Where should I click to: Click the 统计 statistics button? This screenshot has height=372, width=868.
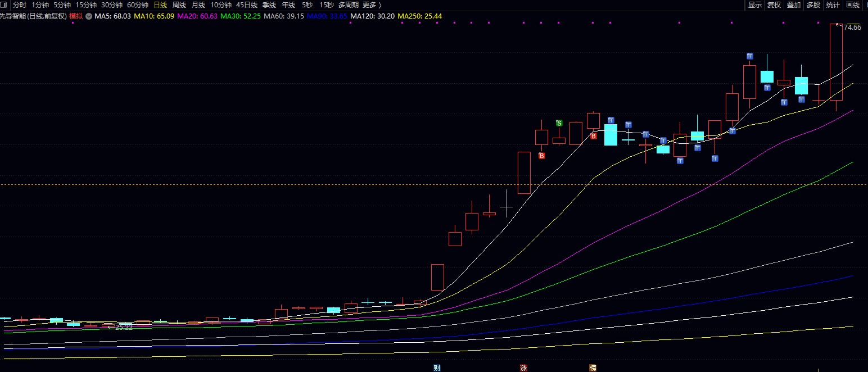(833, 5)
